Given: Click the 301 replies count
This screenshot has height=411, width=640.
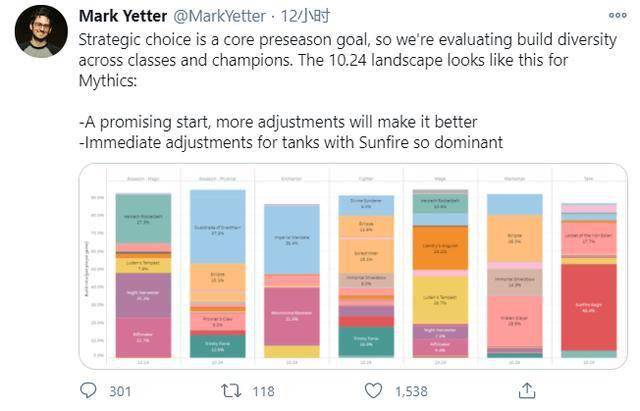Looking at the screenshot, I should pos(119,391).
